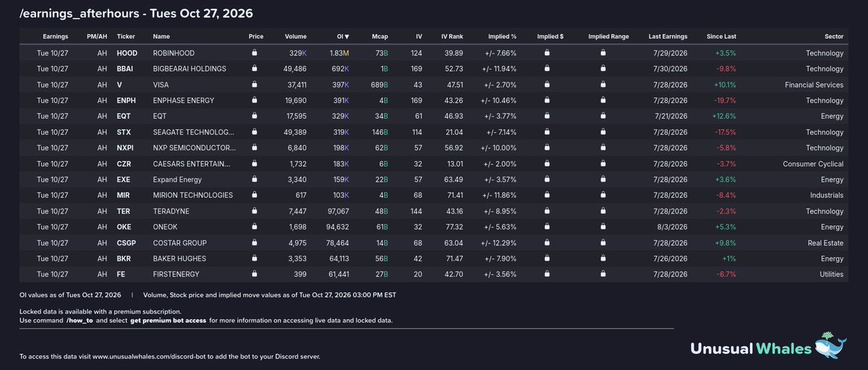The width and height of the screenshot is (868, 370).
Task: Click the Implied $ lock icon in OKE row
Action: click(547, 227)
